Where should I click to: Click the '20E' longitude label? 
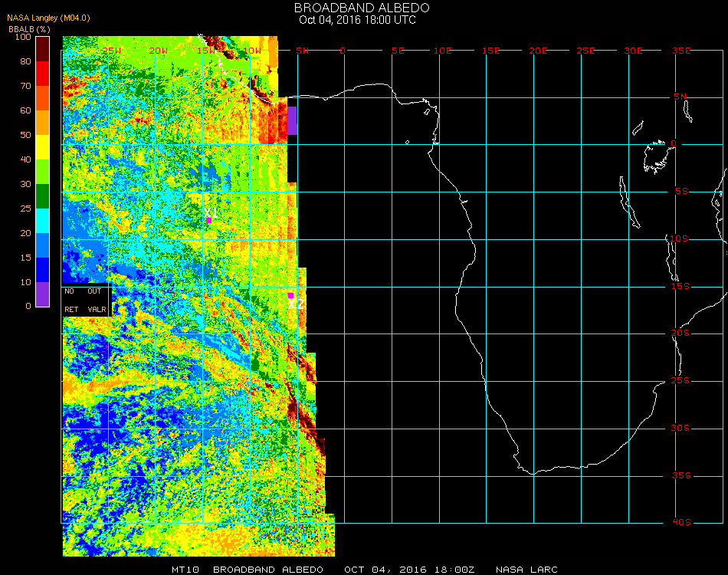click(x=538, y=51)
